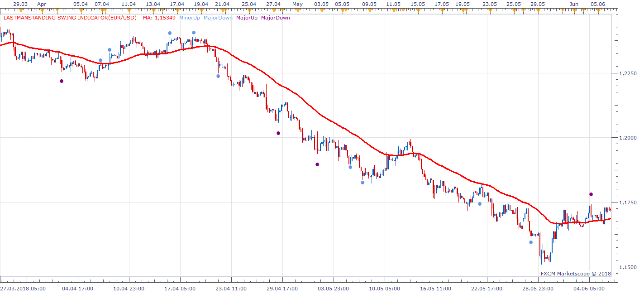Click the Apr month label on top axis

pyautogui.click(x=42, y=4)
